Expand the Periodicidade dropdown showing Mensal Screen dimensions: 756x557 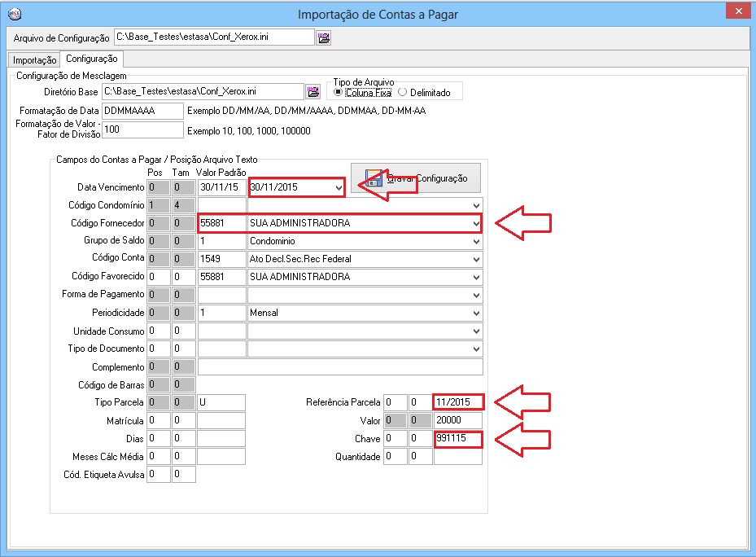[x=475, y=314]
